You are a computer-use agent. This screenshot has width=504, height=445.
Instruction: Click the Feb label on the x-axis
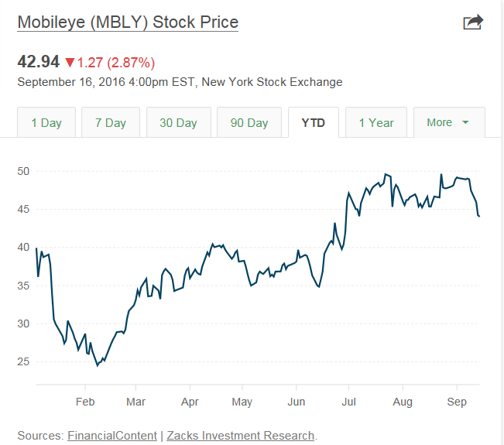[x=84, y=402]
